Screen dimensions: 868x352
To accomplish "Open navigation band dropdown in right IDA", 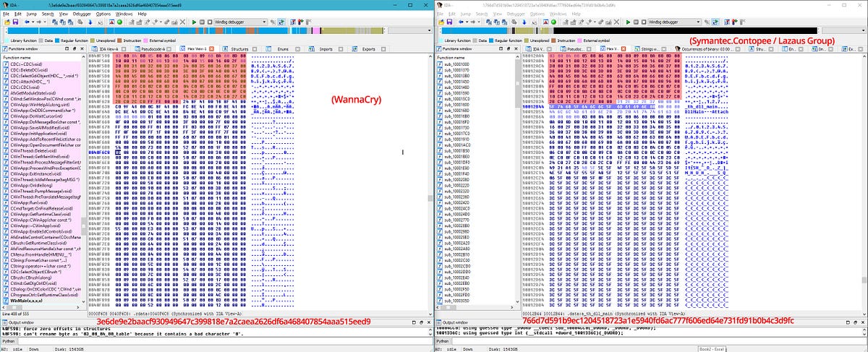I will coord(863,31).
